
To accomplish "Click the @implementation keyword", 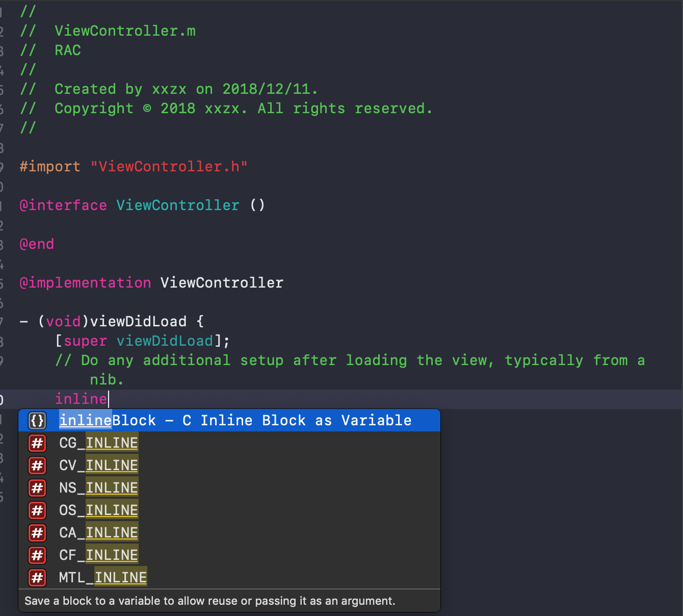I will tap(85, 283).
